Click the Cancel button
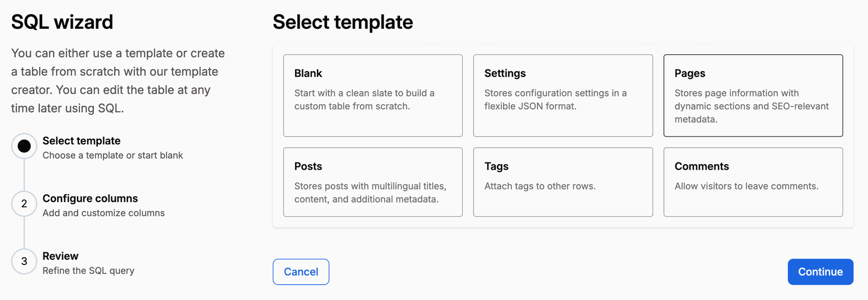This screenshot has height=300, width=868. [x=301, y=272]
